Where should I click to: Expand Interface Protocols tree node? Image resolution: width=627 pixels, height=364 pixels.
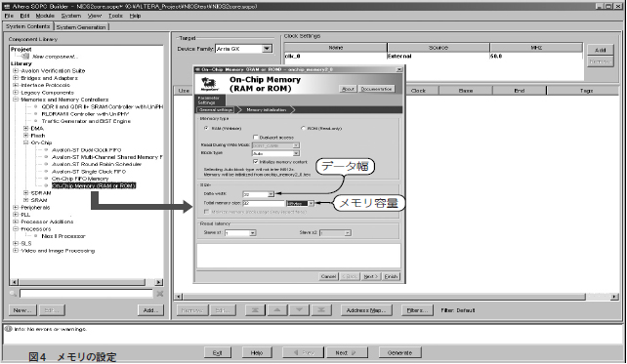pyautogui.click(x=16, y=85)
